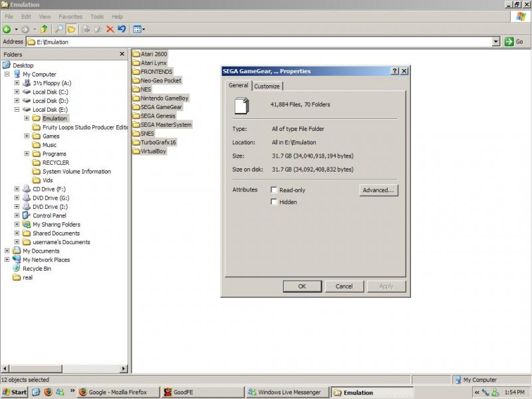Click Cancel in Properties dialog
Viewport: 532px width, 399px height.
coord(344,287)
